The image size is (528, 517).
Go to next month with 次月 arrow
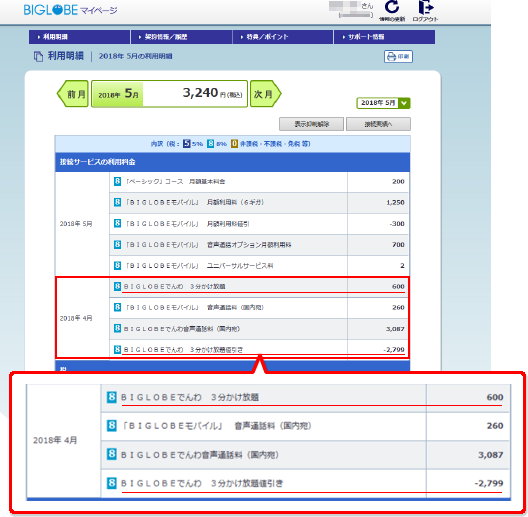266,94
